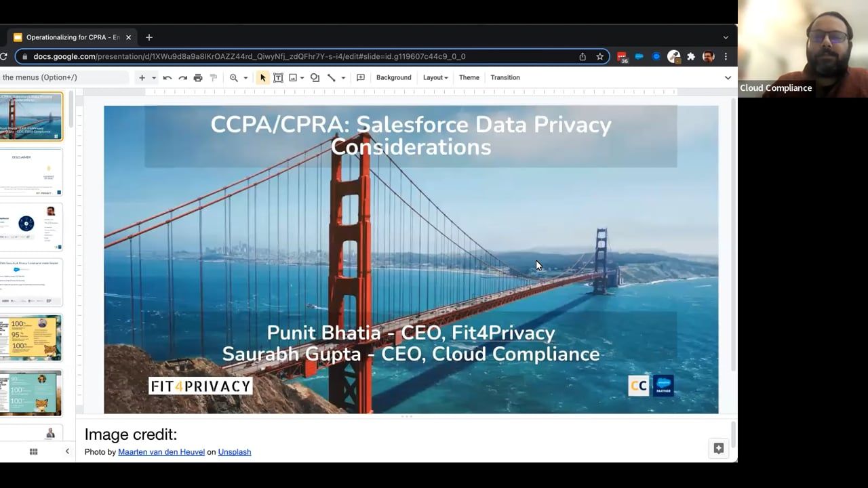Image resolution: width=868 pixels, height=488 pixels.
Task: Open the Insert image tool
Action: coord(293,77)
